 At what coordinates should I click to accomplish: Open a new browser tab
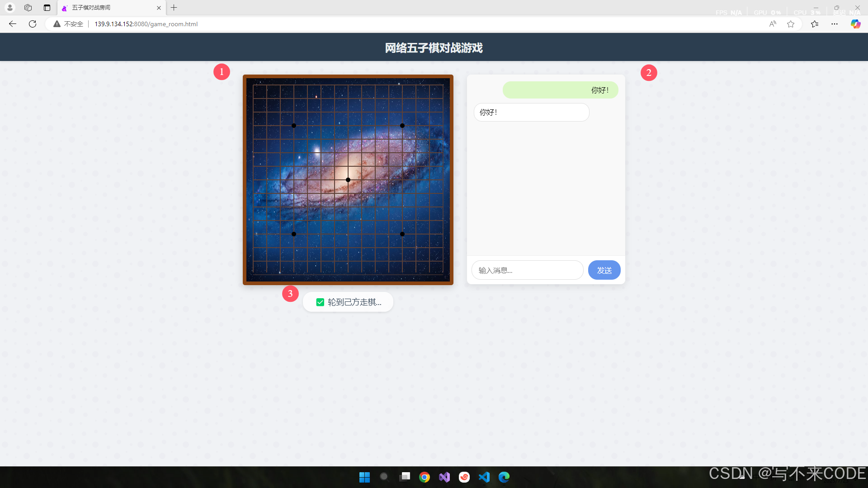pyautogui.click(x=174, y=8)
